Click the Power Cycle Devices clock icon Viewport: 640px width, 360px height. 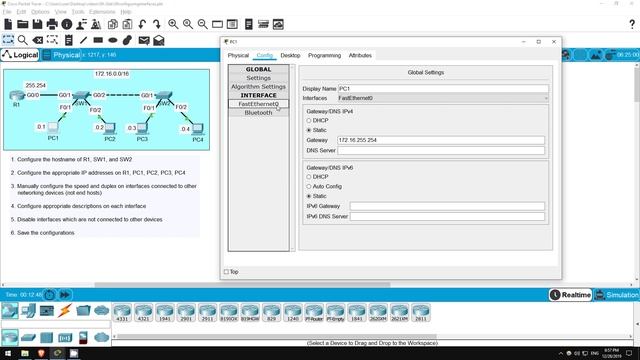(49, 295)
